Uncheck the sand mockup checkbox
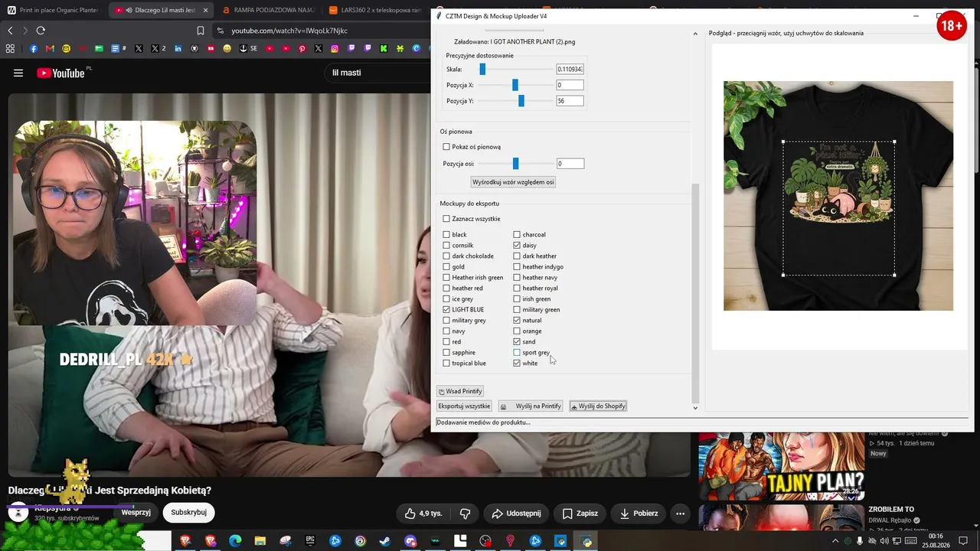 tap(517, 342)
